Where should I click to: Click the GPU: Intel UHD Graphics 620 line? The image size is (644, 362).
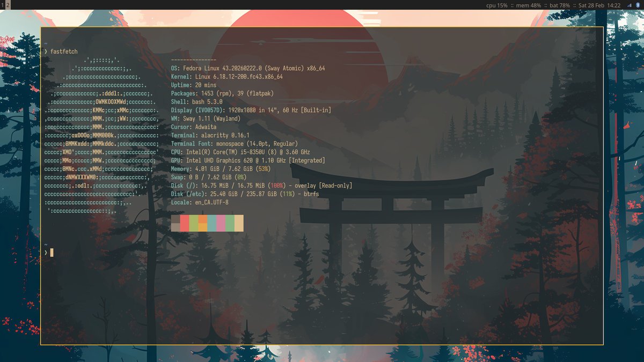click(248, 160)
